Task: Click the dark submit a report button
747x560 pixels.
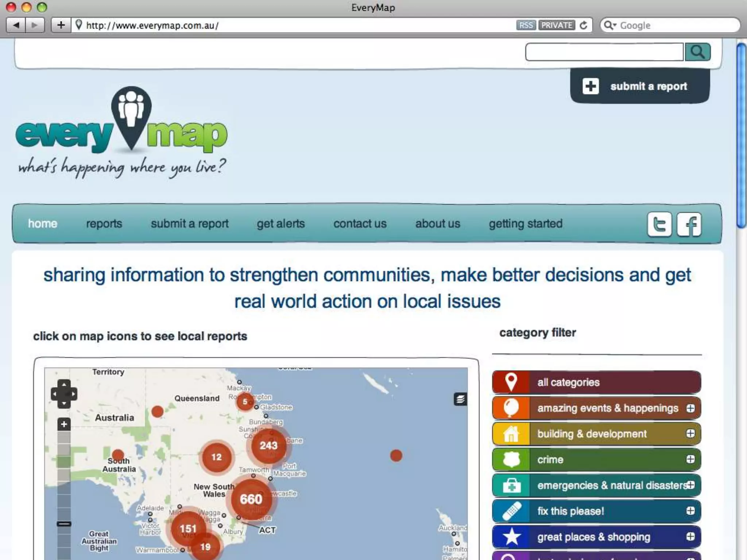Action: (640, 86)
